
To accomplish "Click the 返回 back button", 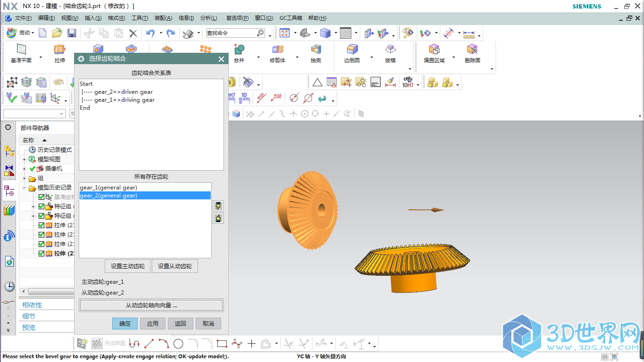I will coord(181,324).
